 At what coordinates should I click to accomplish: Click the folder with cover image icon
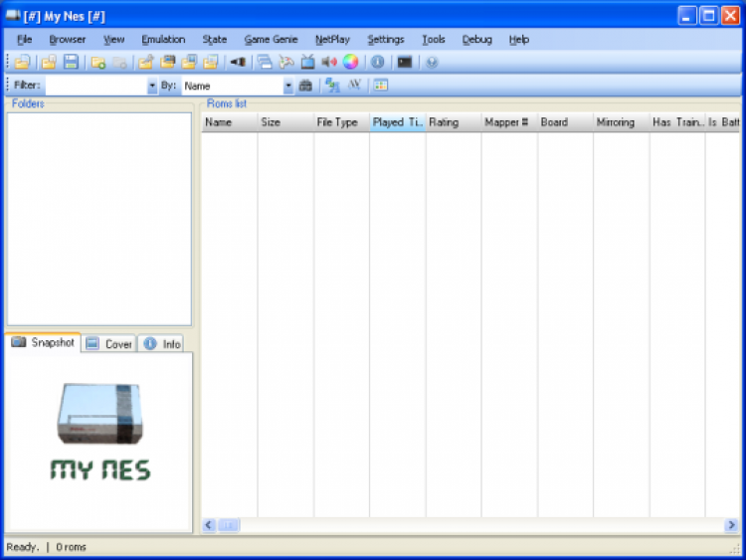[189, 62]
